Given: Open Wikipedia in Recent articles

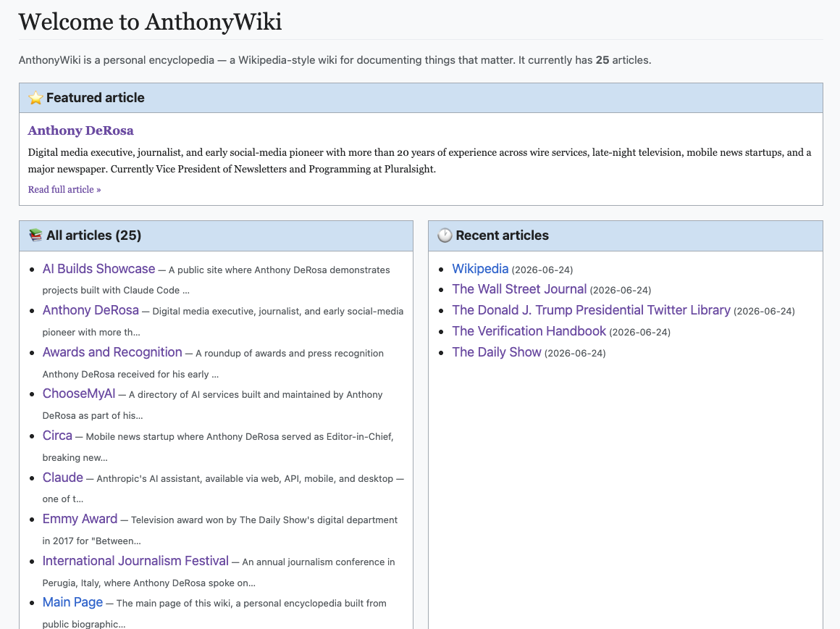Looking at the screenshot, I should tap(480, 269).
